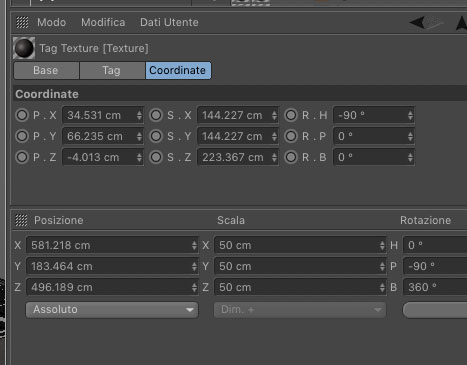Viewport: 467px width, 365px height.
Task: Click the R . H stepper arrows
Action: pyautogui.click(x=410, y=115)
